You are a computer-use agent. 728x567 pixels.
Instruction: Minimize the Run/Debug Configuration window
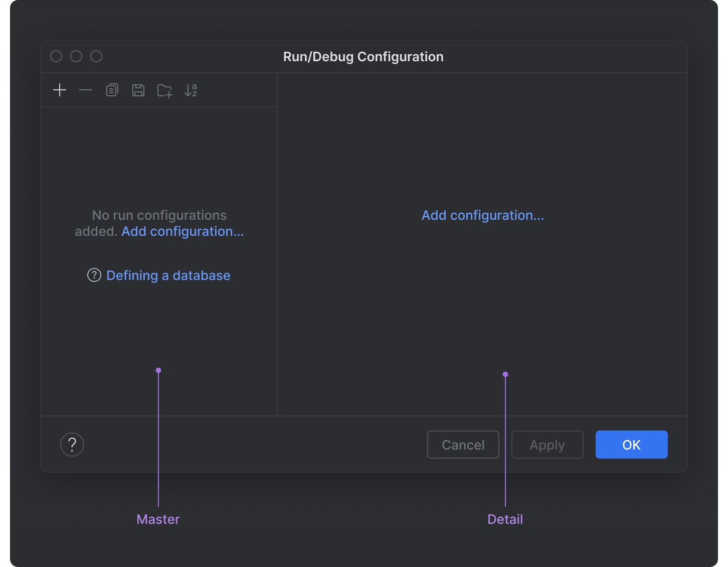[76, 56]
